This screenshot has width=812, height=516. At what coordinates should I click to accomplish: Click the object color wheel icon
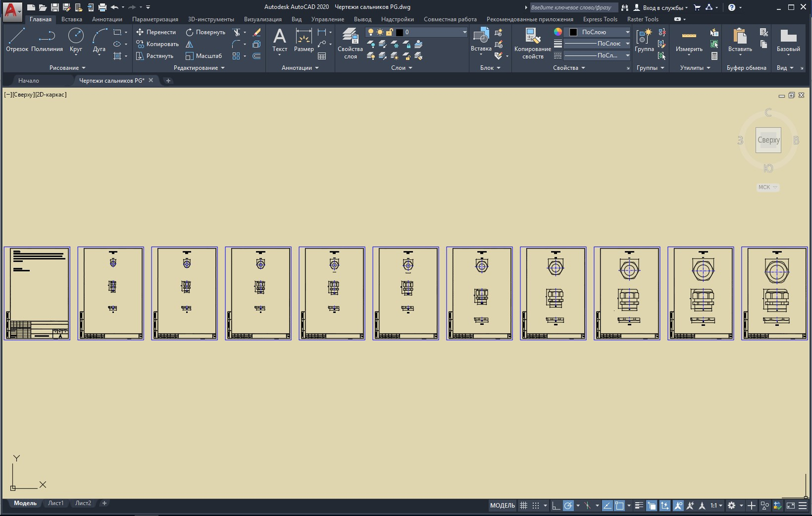point(558,32)
